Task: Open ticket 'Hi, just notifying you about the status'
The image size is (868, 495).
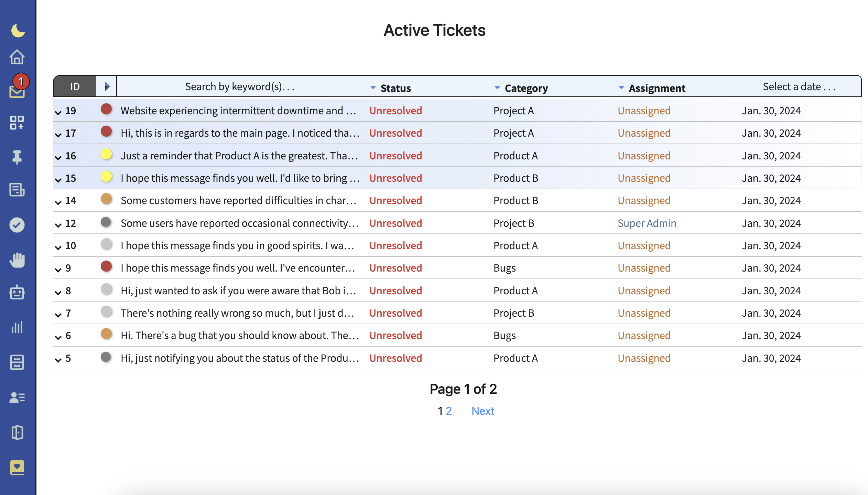Action: (x=240, y=358)
